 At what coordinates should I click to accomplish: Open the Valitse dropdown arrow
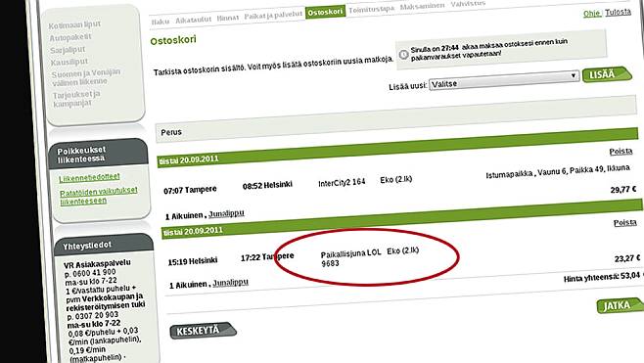[574, 76]
